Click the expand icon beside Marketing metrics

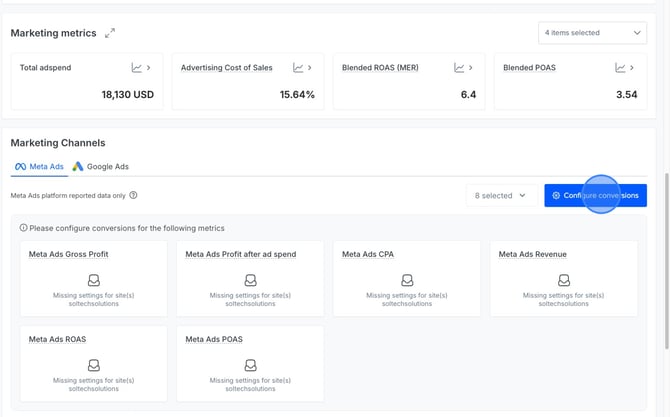[110, 33]
